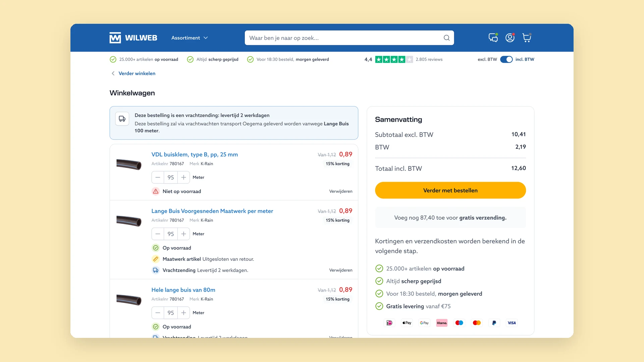644x362 pixels.
Task: Click the Maatwerk artikel ruler icon
Action: pyautogui.click(x=156, y=259)
